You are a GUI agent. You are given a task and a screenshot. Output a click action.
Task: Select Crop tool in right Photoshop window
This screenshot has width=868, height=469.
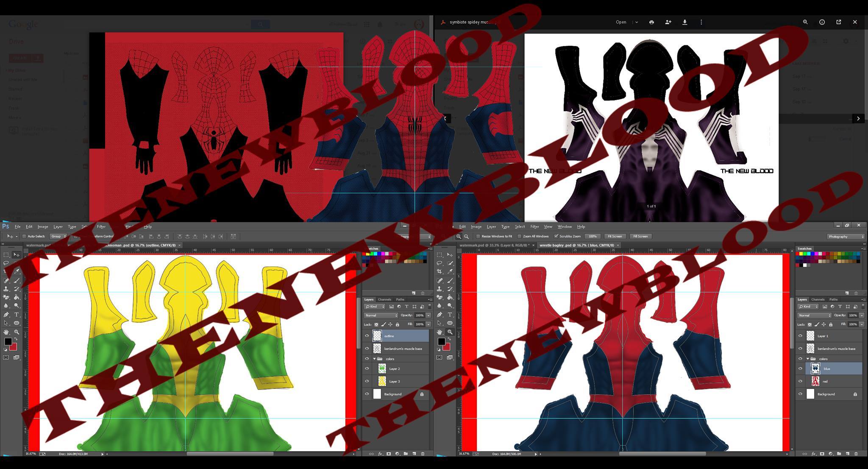click(x=439, y=271)
